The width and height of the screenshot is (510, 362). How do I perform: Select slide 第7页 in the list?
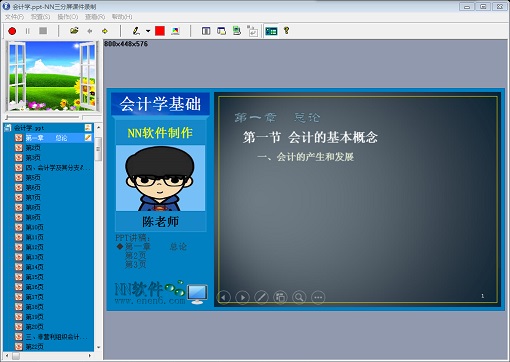pos(33,197)
